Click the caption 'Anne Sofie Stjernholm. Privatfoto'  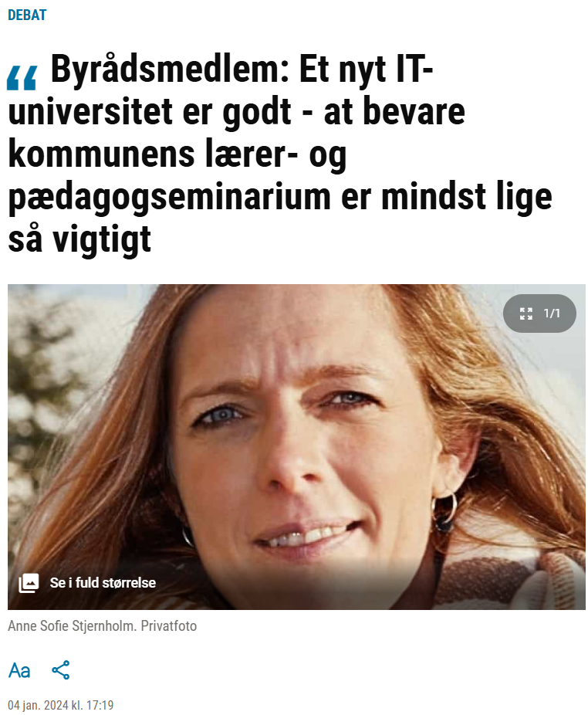pyautogui.click(x=102, y=625)
